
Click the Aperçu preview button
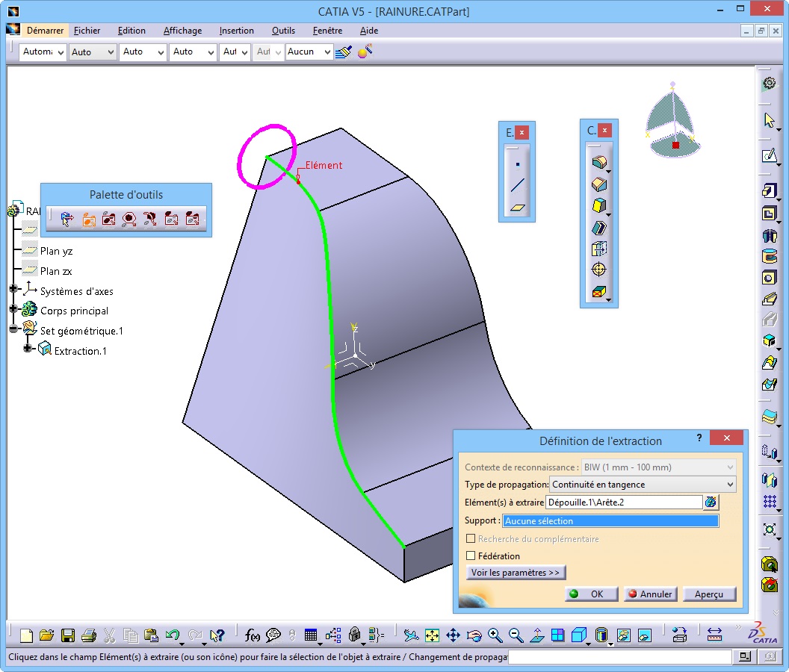point(709,594)
